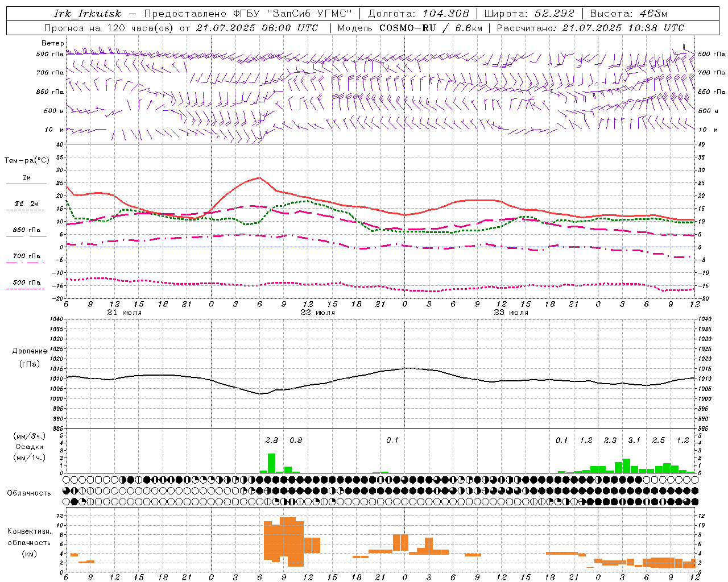Click the "Облачность" cloud cover label
Screen dimensions: 728x582
pyautogui.click(x=29, y=493)
